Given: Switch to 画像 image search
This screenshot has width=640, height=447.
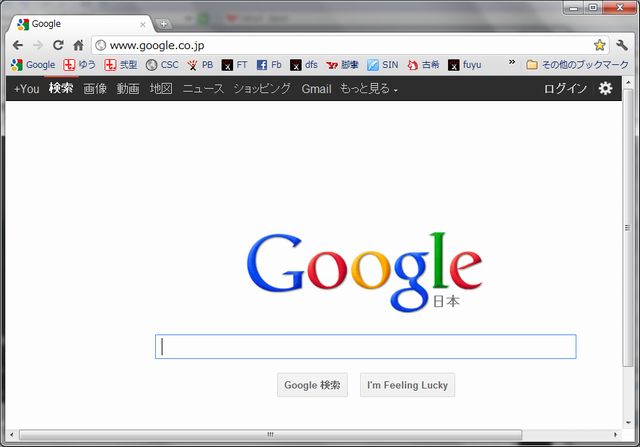Looking at the screenshot, I should click(x=95, y=89).
